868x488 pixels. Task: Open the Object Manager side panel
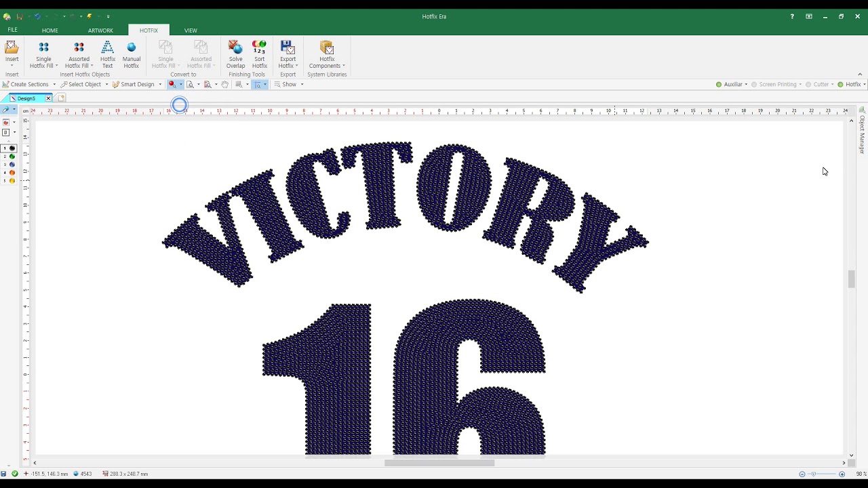863,130
